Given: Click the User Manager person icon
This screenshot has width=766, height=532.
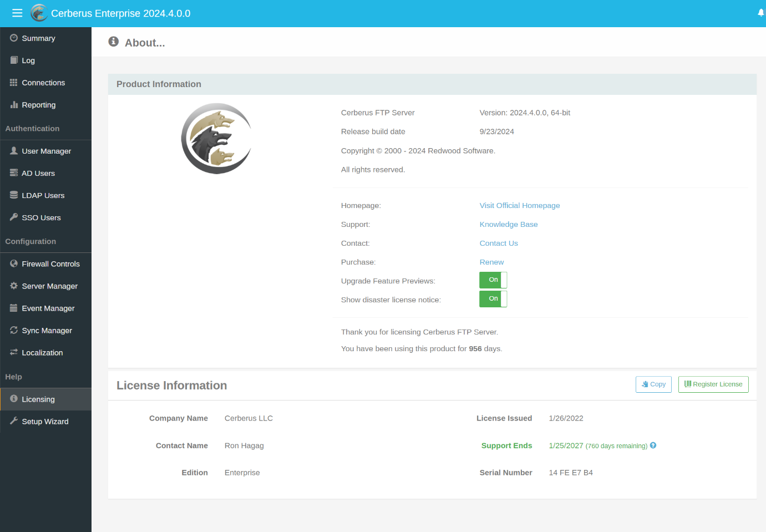Looking at the screenshot, I should (x=14, y=150).
